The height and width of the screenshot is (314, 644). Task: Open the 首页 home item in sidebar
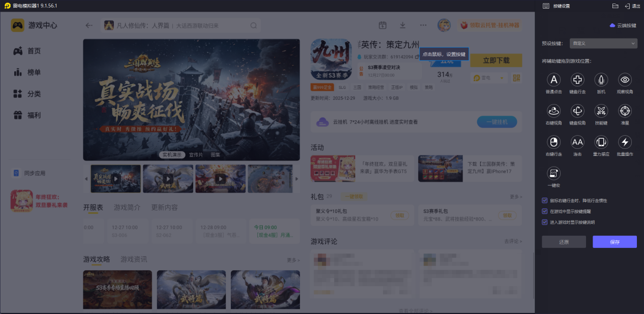click(27, 51)
